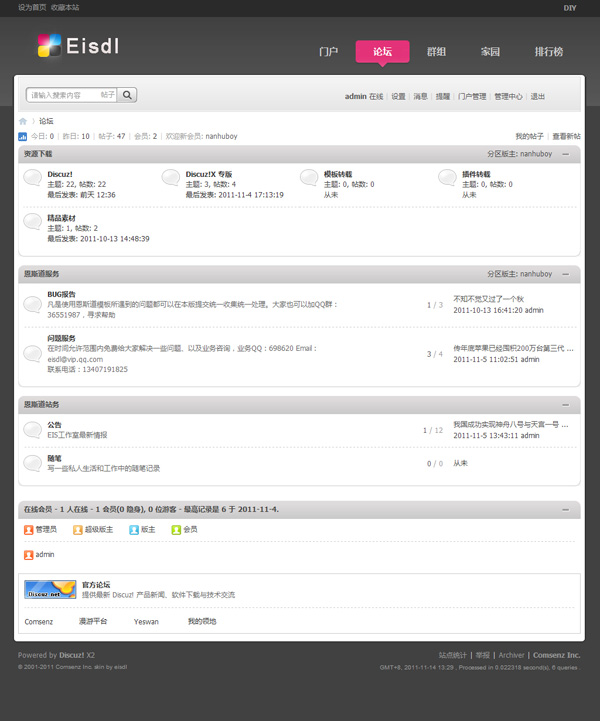The height and width of the screenshot is (721, 600).
Task: Open last post 不知不觉又过了一个秋
Action: [489, 299]
